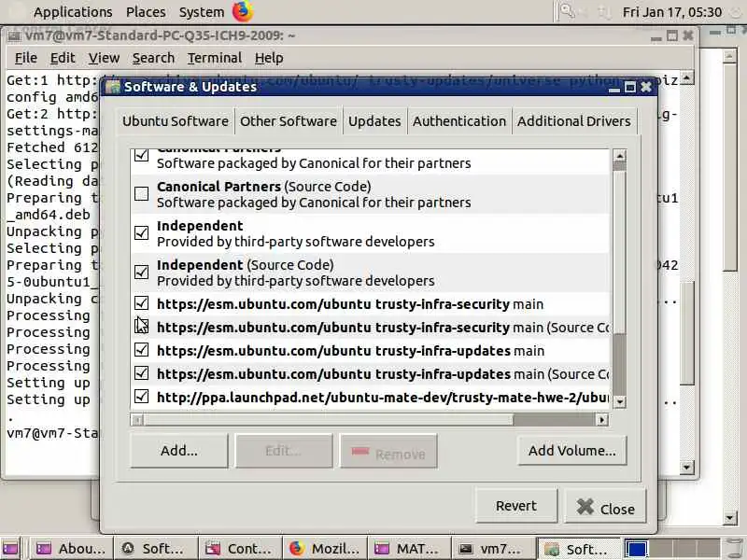The width and height of the screenshot is (747, 560).
Task: Toggle ppa.launchpad.net ubuntu-mate-dev checkbox
Action: 142,397
